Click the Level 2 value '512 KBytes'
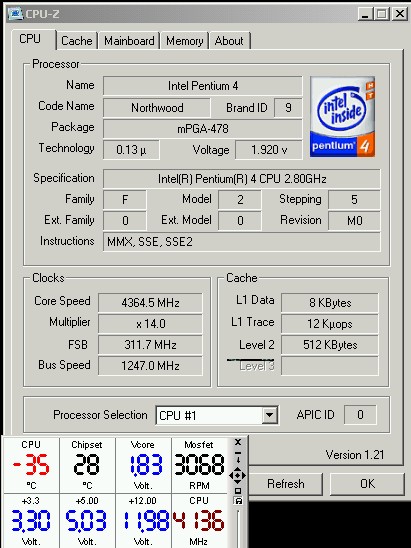This screenshot has width=411, height=548. tap(330, 345)
